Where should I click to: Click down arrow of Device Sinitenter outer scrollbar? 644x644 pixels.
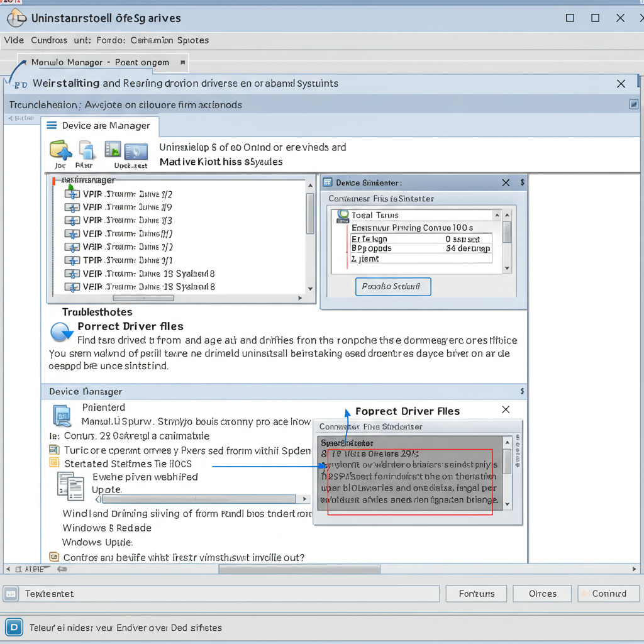click(508, 268)
